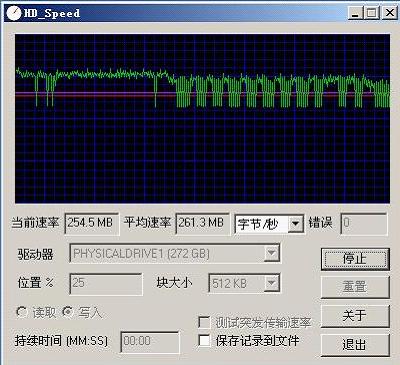Close the HD_Speed window
The image size is (400, 365).
click(389, 13)
